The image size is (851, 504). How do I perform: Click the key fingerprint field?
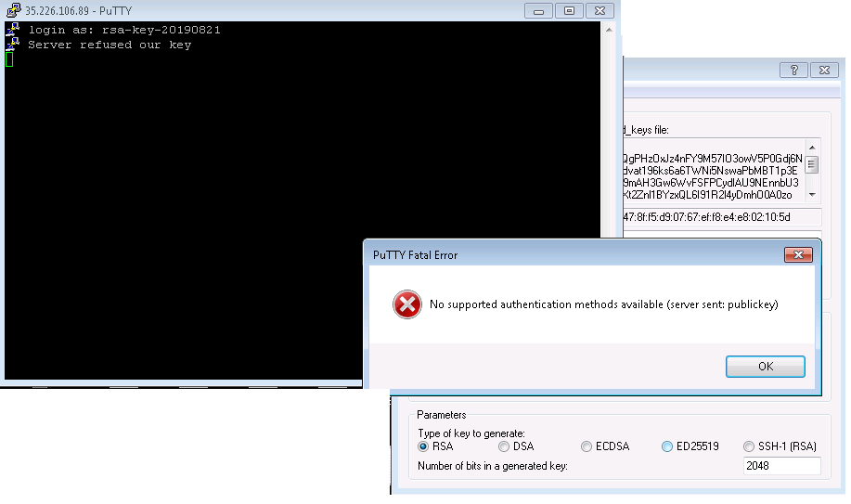[x=722, y=216]
